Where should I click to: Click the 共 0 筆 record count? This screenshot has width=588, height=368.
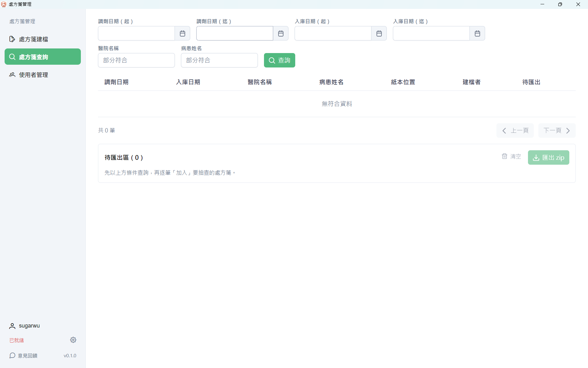[107, 130]
